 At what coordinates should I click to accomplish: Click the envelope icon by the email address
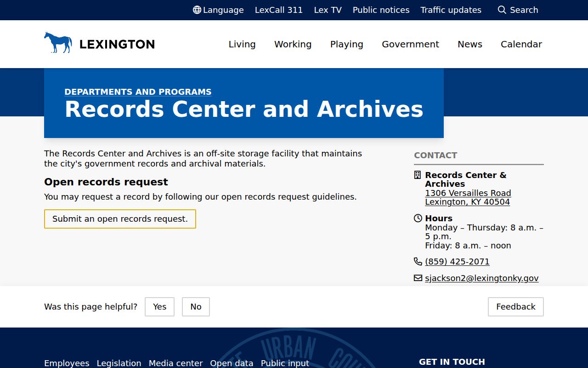point(418,278)
